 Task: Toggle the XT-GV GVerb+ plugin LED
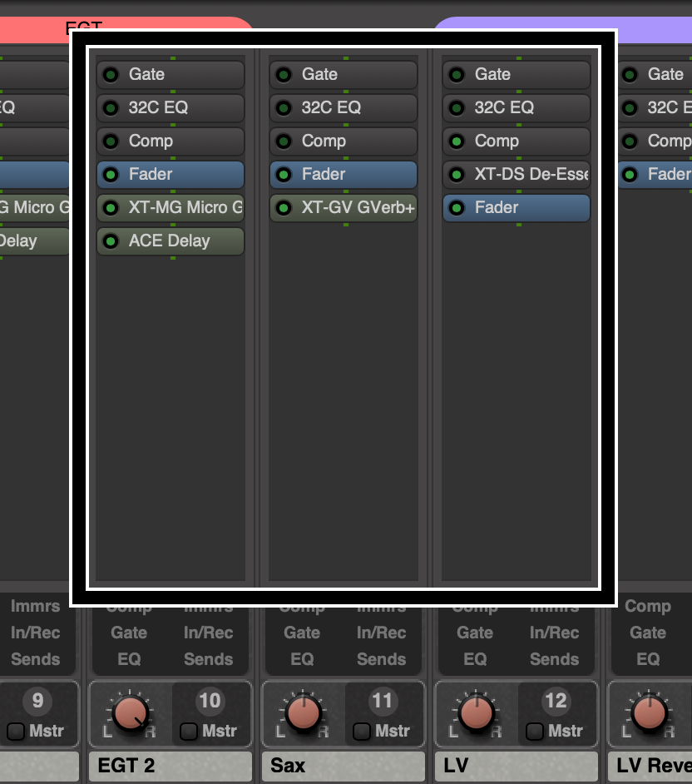click(x=284, y=208)
